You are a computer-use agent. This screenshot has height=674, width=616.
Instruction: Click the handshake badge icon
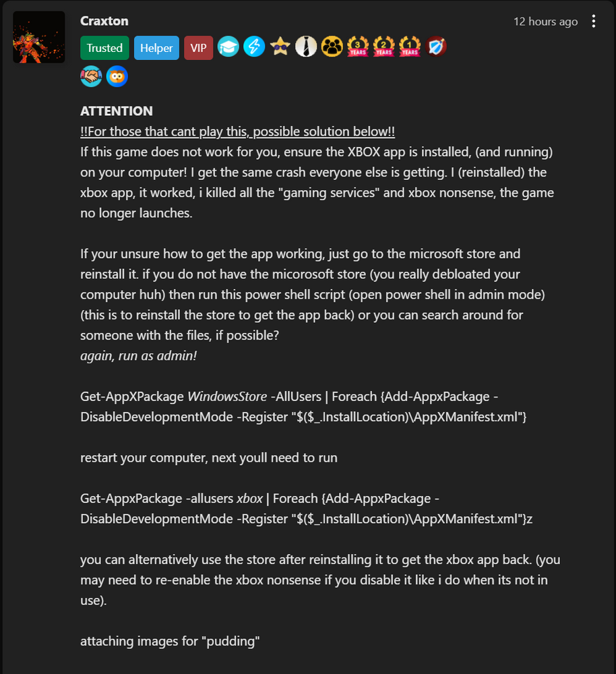(91, 77)
